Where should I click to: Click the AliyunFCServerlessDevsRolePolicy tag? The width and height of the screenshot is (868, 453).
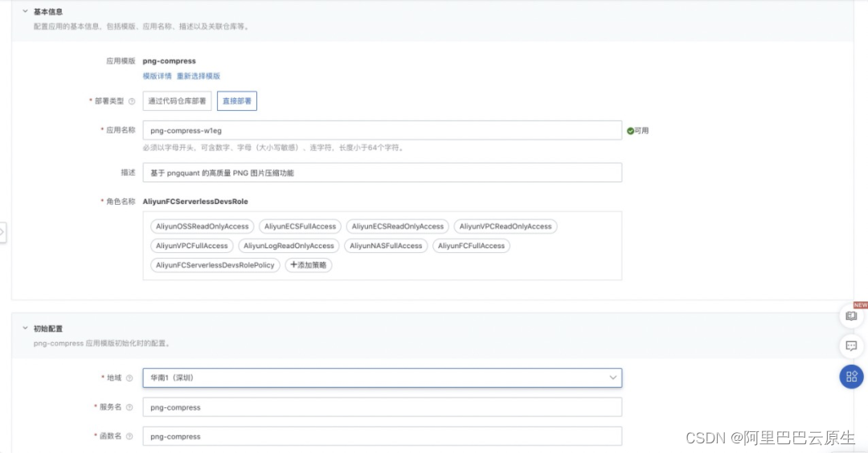click(215, 265)
